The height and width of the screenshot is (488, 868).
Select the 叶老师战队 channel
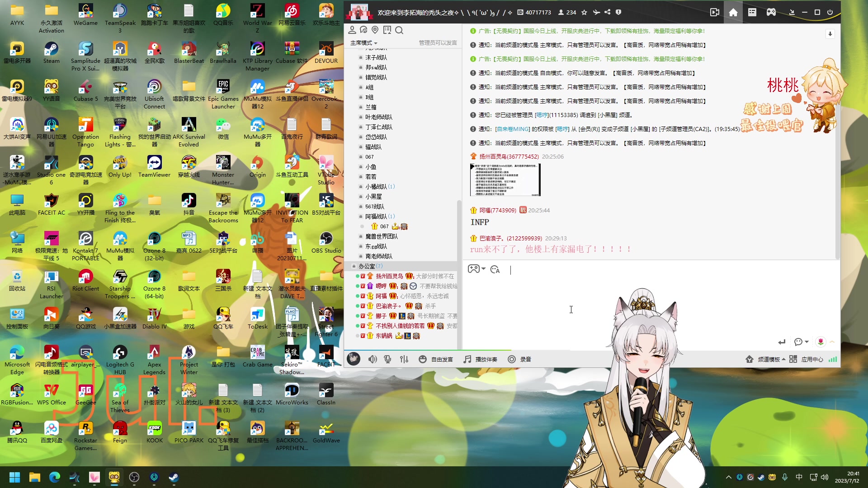click(379, 117)
